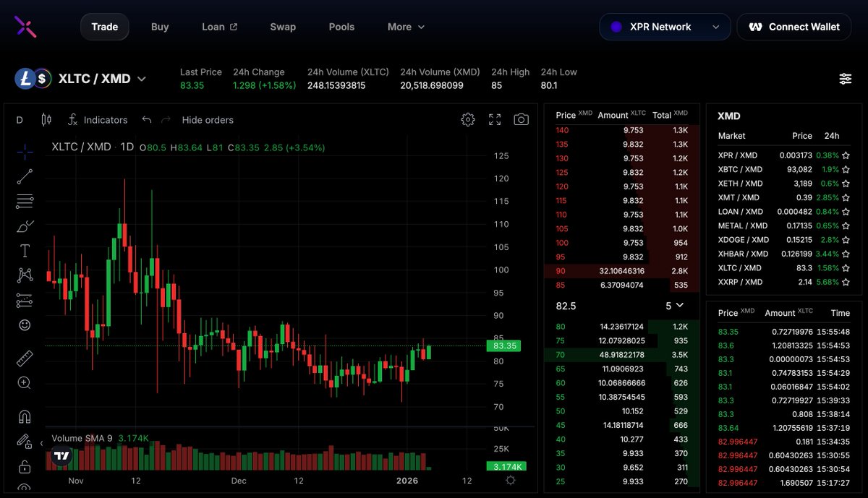868x498 pixels.
Task: Click the 70 price bid order row
Action: pyautogui.click(x=622, y=355)
